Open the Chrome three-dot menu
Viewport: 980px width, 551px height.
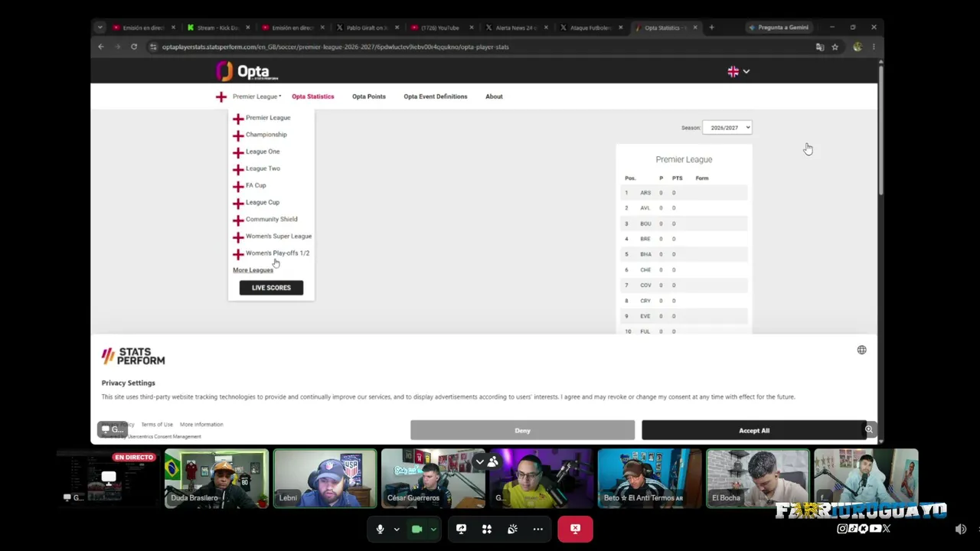coord(874,47)
